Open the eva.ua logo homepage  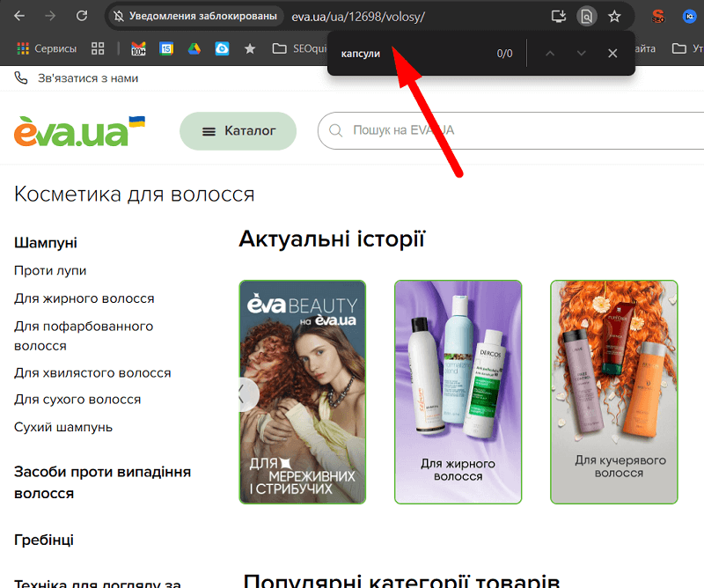79,131
